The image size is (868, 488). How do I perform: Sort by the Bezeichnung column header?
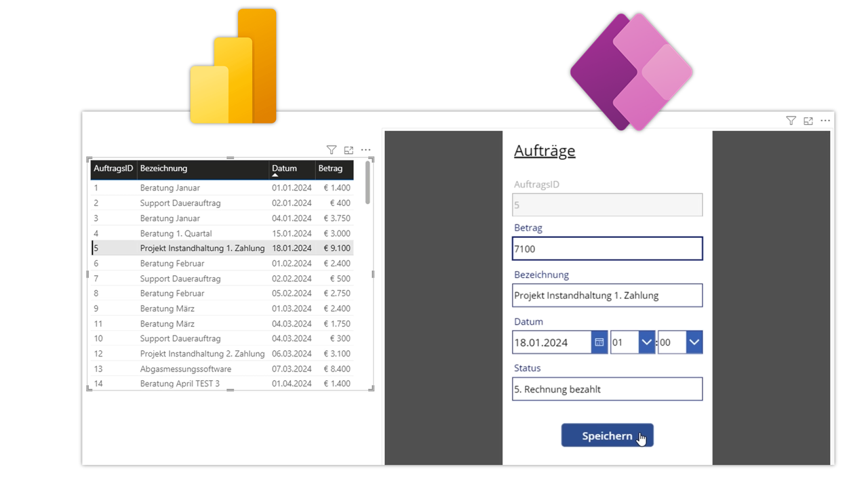[163, 168]
